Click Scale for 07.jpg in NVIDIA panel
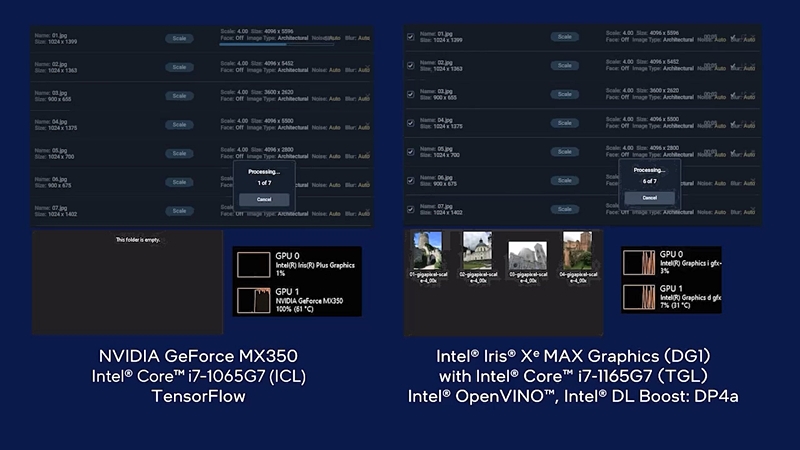Screen dimensions: 800x450 (179, 211)
